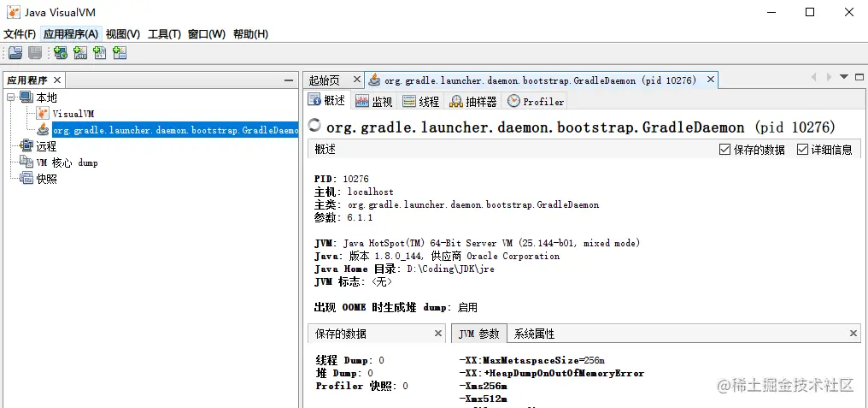The height and width of the screenshot is (408, 868).
Task: Click the Load Snapshot toolbar icon
Action: coord(15,53)
